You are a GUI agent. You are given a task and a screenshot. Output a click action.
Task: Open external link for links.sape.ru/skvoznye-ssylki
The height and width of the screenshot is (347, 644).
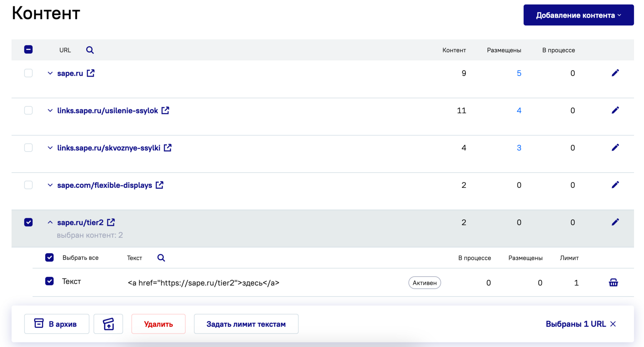(x=168, y=148)
